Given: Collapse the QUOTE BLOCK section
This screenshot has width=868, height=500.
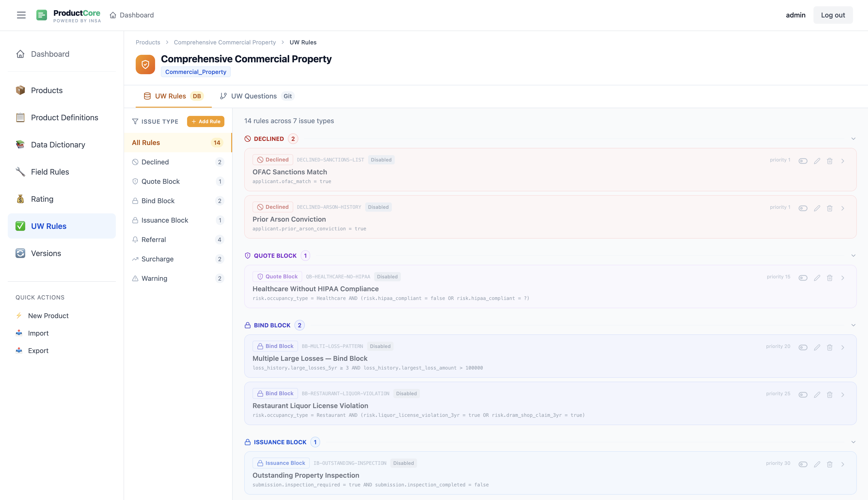Looking at the screenshot, I should [x=853, y=256].
